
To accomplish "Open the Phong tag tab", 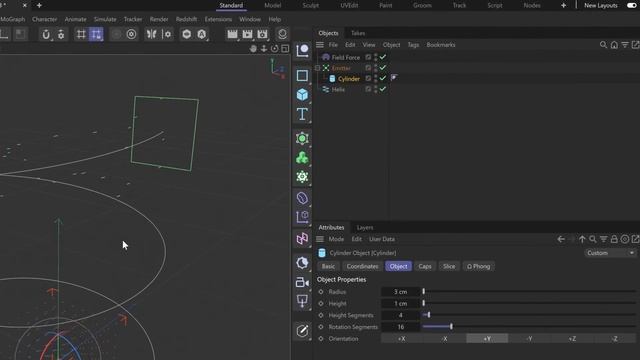I will tap(478, 266).
